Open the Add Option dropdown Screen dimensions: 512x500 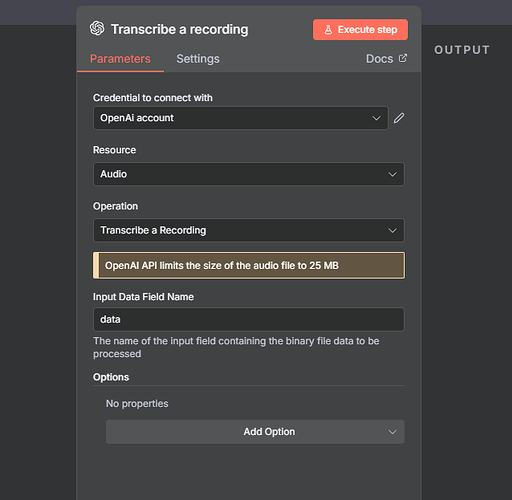255,432
